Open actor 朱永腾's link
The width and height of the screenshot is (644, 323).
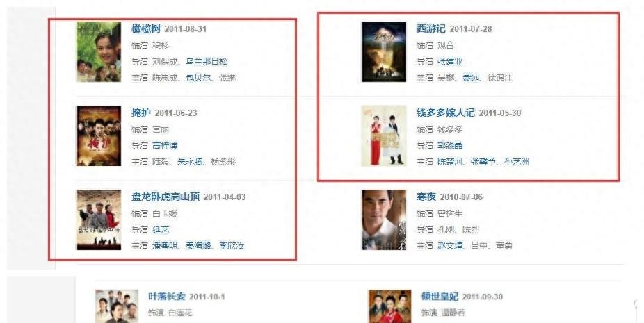tap(190, 162)
